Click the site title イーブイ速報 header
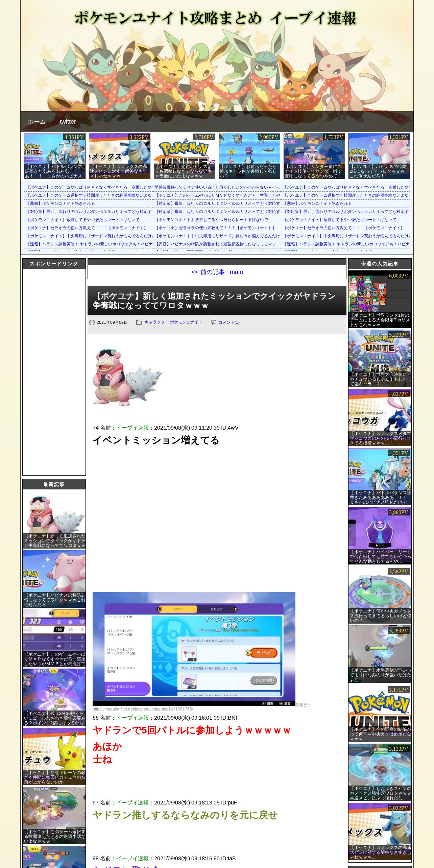 pyautogui.click(x=215, y=18)
